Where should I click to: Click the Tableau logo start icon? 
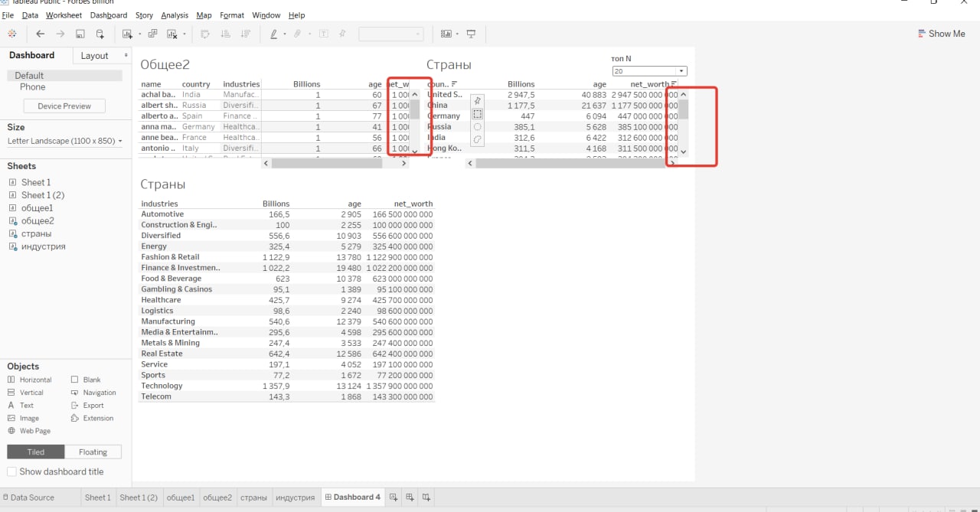tap(12, 34)
